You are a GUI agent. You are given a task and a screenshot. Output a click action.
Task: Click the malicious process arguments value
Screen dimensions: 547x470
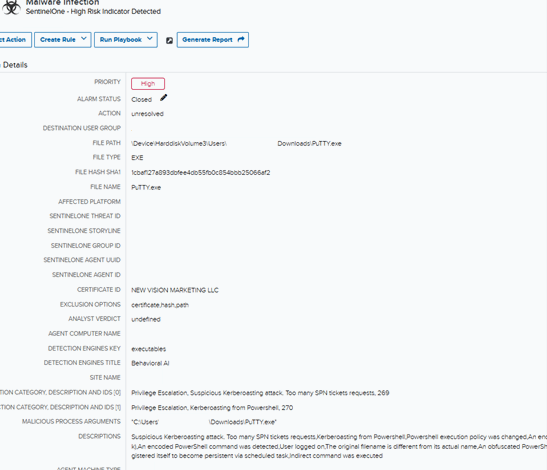click(204, 422)
